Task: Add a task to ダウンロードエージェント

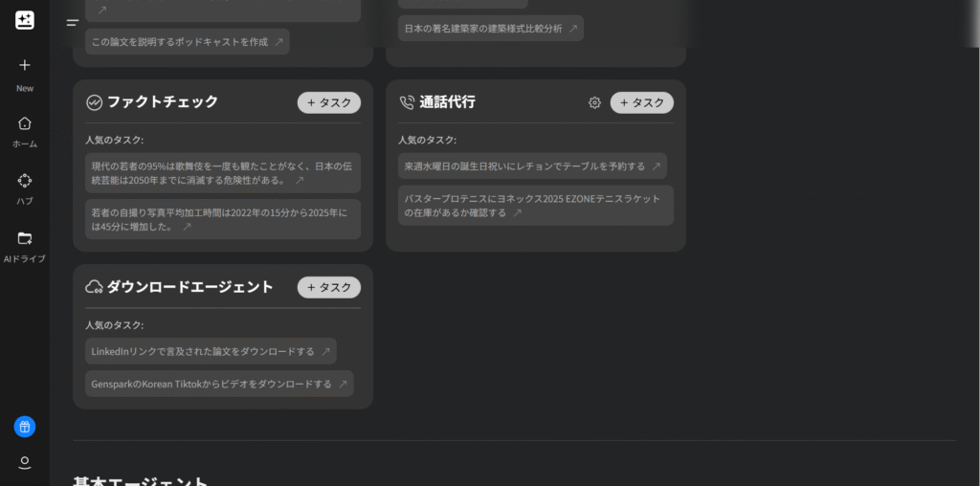Action: point(329,287)
